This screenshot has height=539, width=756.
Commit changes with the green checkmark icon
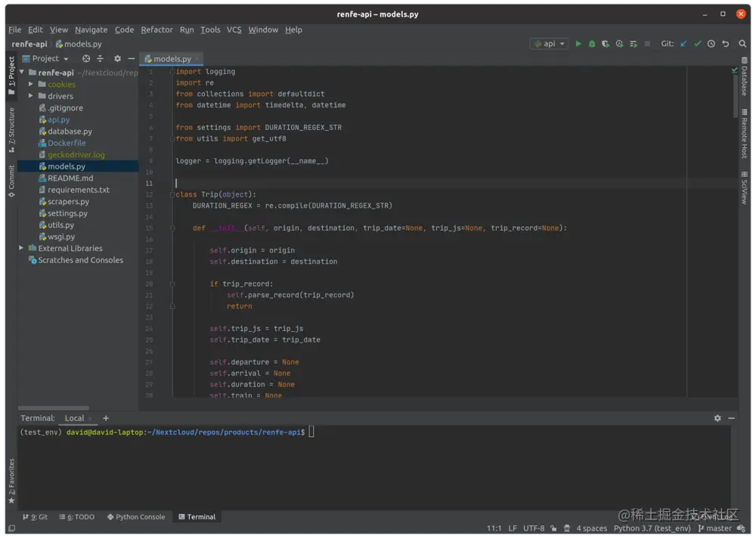(696, 44)
